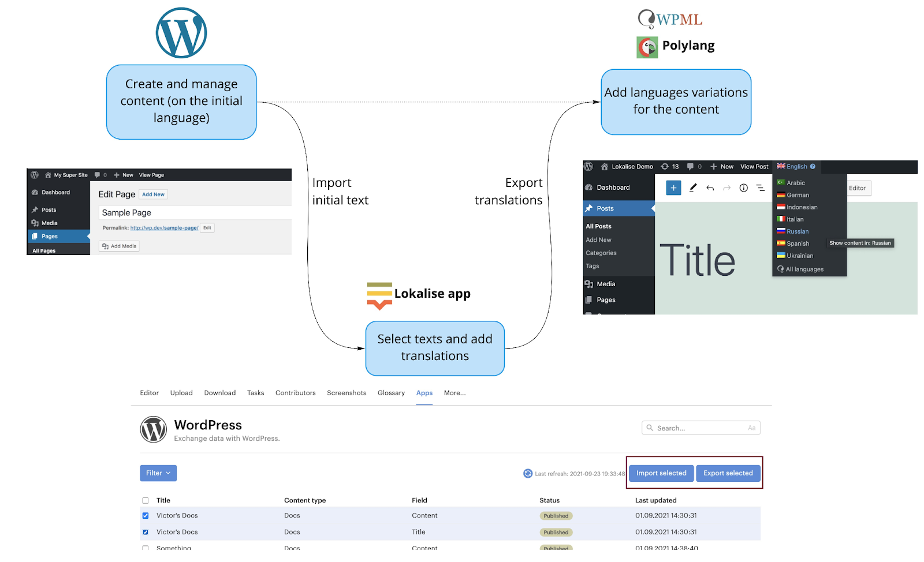Click Media icon in Lokalise Demo sidebar
Screen dimensions: 924x562
(588, 284)
